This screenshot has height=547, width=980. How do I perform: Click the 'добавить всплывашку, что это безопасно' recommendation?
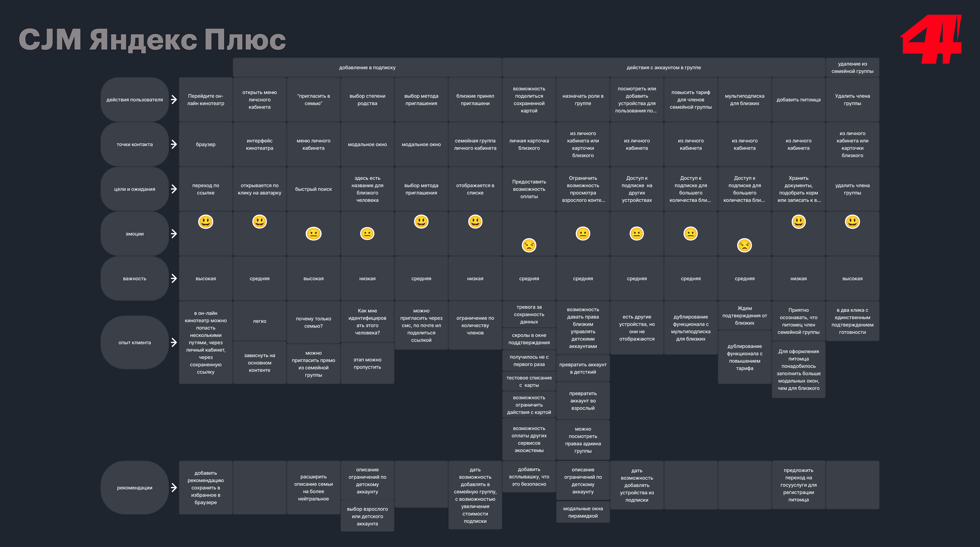pos(529,477)
